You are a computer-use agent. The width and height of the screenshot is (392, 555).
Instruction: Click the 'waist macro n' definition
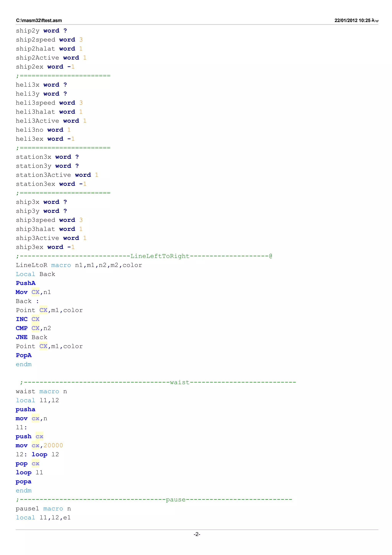coord(41,391)
